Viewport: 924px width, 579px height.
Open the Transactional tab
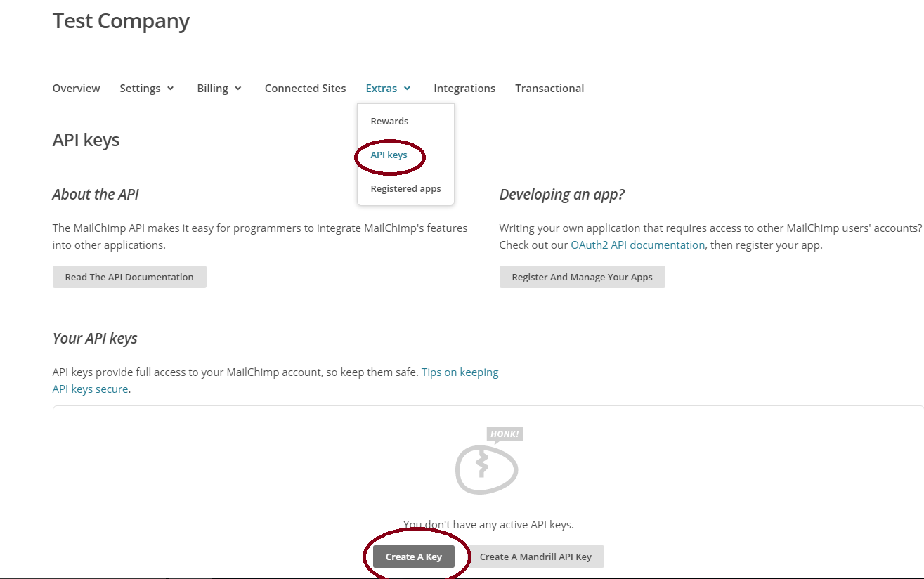pyautogui.click(x=549, y=88)
